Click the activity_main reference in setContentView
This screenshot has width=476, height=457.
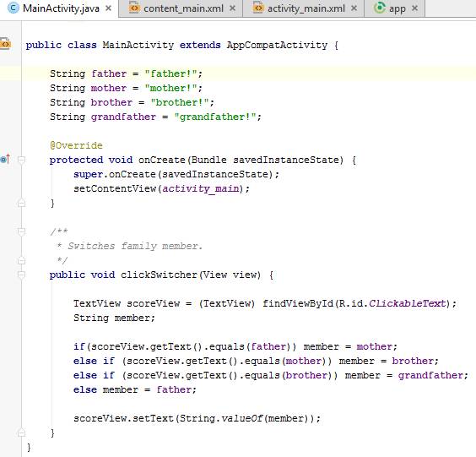[x=201, y=188]
